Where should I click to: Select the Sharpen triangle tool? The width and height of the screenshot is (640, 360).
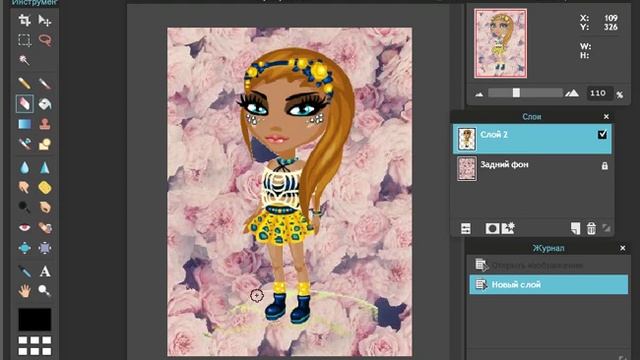coord(45,167)
